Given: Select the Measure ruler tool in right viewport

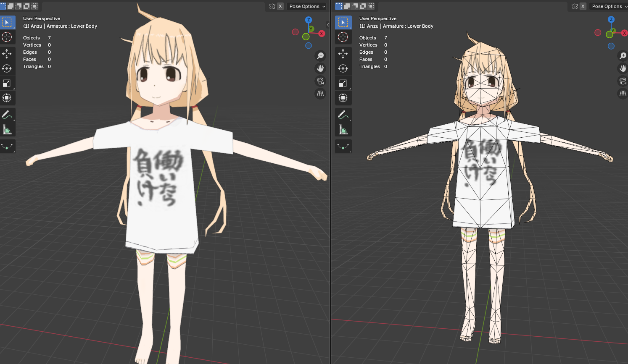Looking at the screenshot, I should [343, 129].
